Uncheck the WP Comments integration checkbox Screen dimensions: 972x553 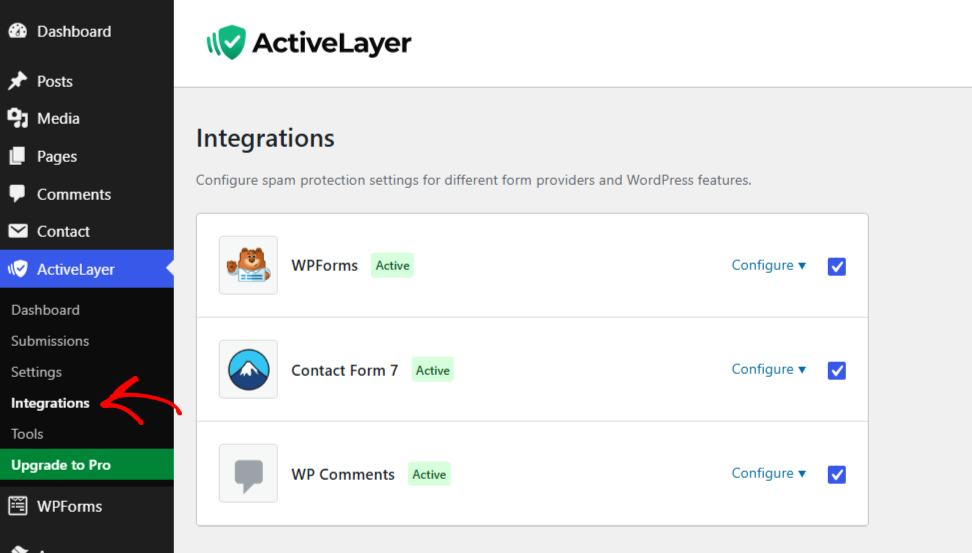837,475
